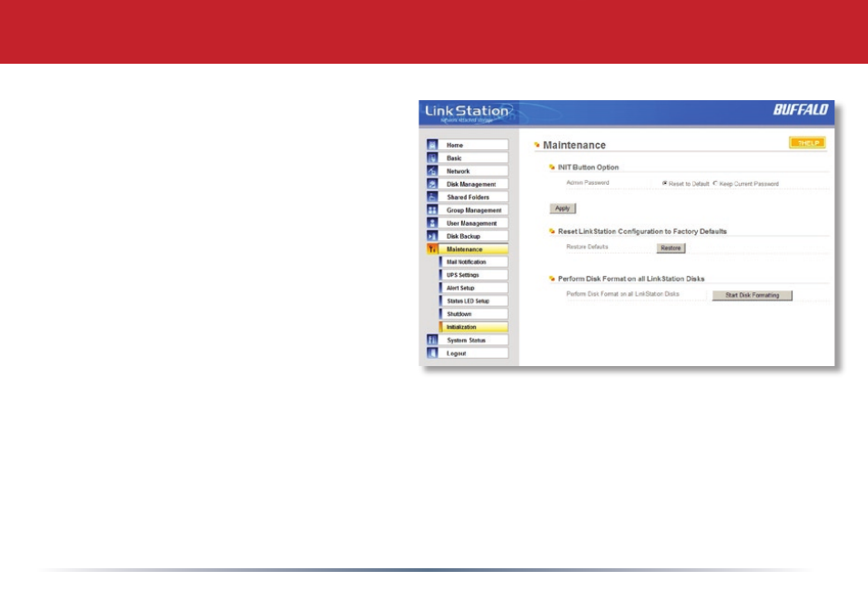Click the orange Maintenance tools icon
This screenshot has width=868, height=601.
tap(432, 250)
